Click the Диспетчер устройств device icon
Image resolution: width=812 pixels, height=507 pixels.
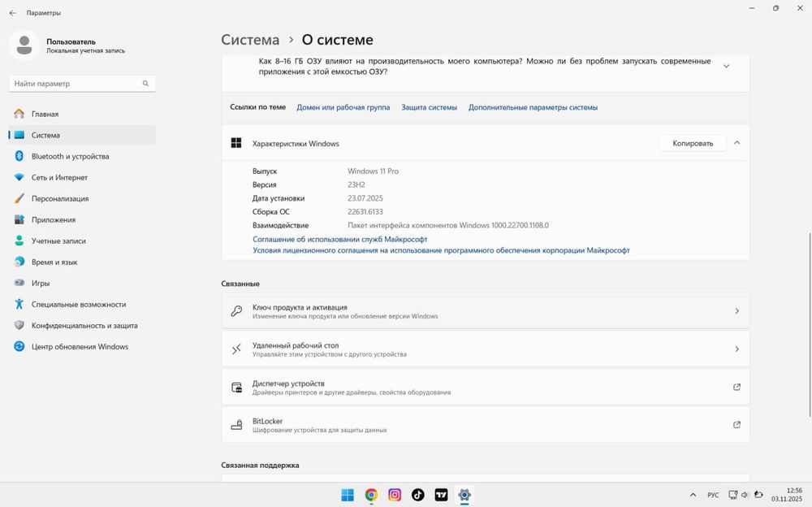click(236, 388)
